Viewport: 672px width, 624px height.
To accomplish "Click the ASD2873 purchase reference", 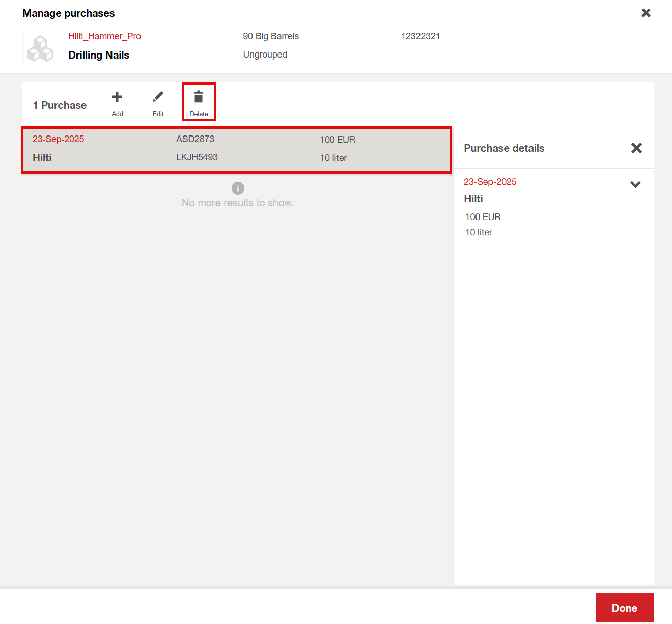I will 195,139.
